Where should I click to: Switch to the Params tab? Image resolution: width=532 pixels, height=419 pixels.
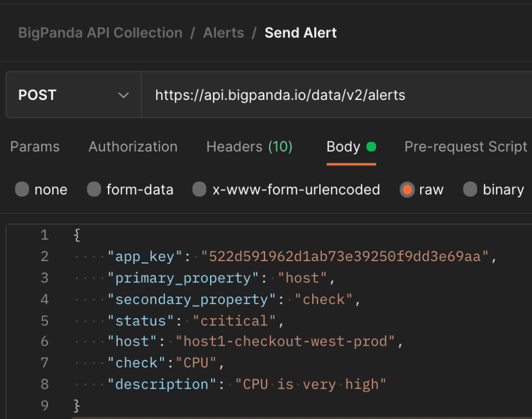click(34, 147)
